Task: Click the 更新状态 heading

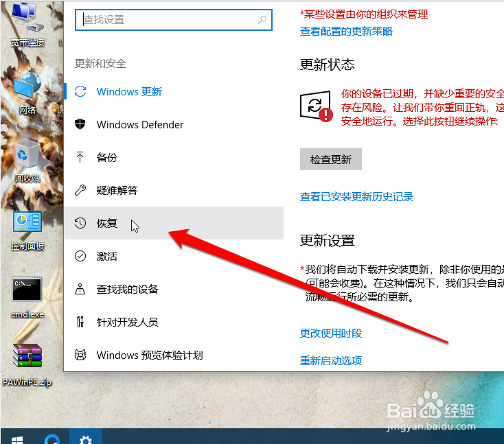Action: (328, 65)
